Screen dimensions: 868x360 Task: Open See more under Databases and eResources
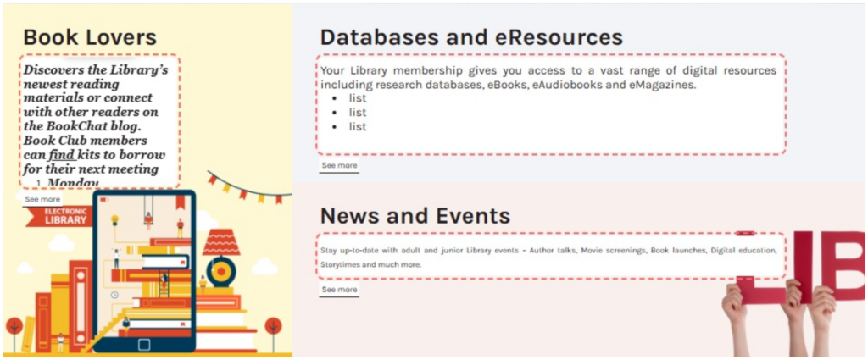339,165
